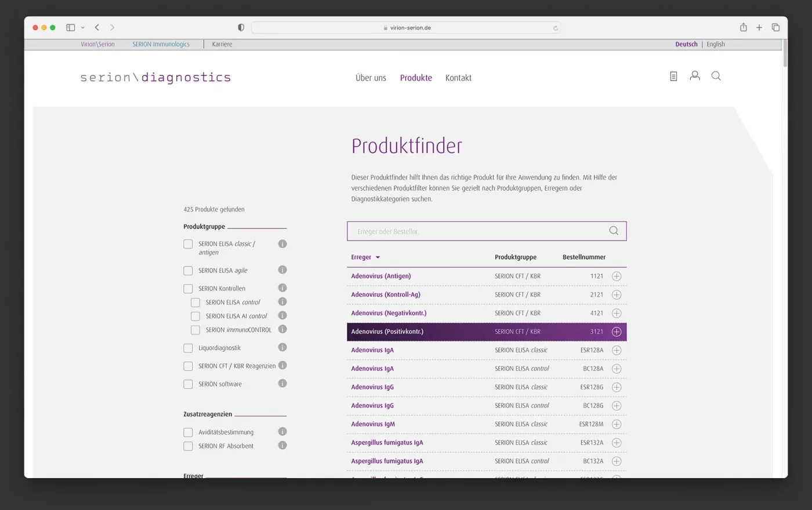Click Safari share icon
Viewport: 812px width, 510px height.
(743, 27)
